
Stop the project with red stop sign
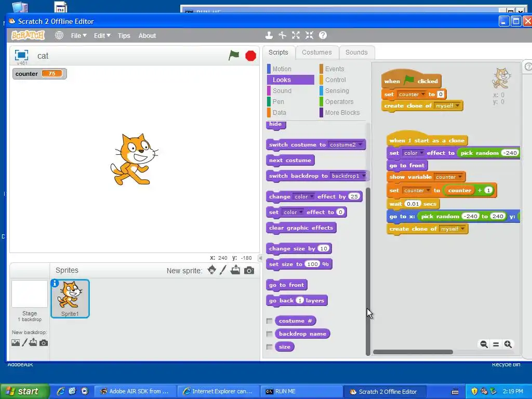[251, 56]
